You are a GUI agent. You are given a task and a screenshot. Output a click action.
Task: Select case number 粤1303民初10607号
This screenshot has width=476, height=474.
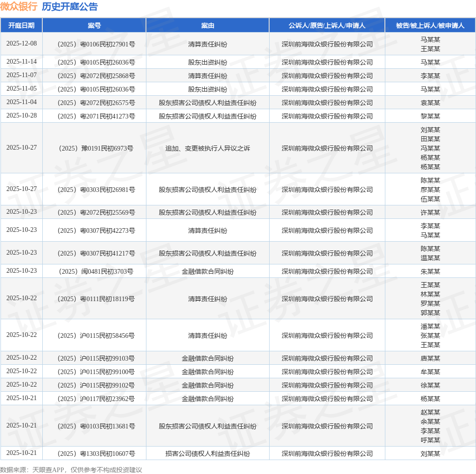[96, 454]
